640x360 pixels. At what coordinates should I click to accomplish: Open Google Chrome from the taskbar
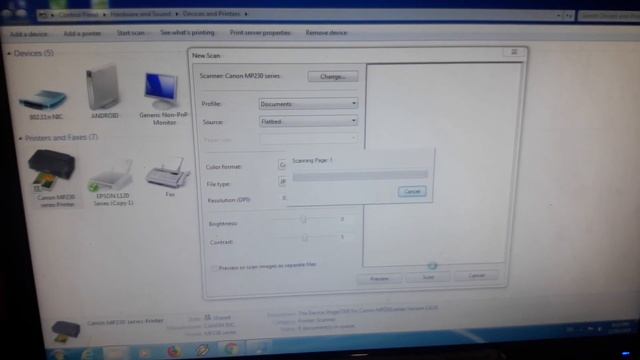[x=232, y=349]
